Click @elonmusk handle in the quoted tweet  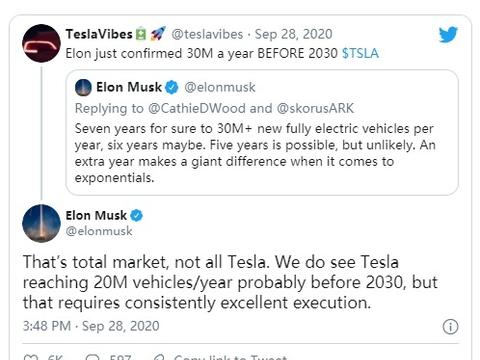pyautogui.click(x=220, y=87)
